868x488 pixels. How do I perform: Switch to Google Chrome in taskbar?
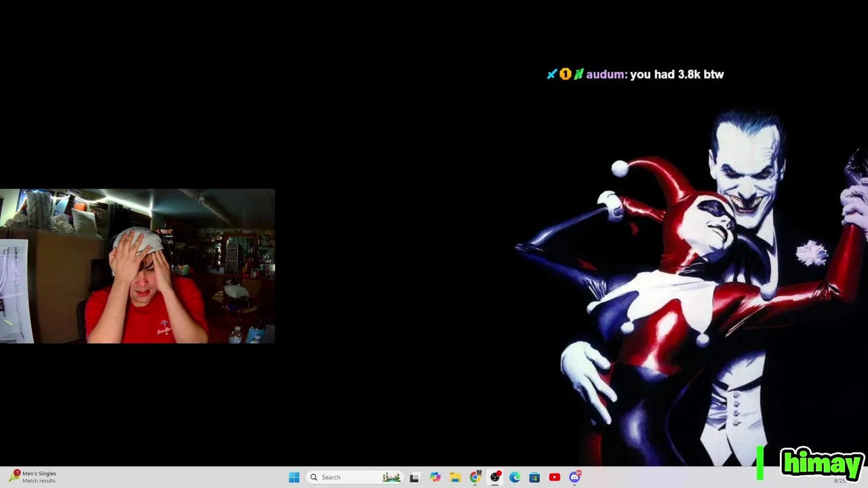475,477
